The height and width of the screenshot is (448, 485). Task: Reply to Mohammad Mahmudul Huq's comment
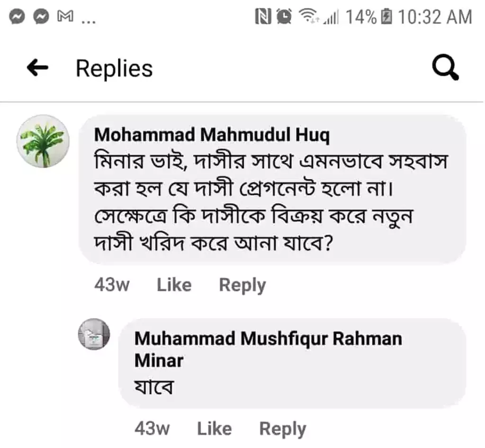click(242, 285)
